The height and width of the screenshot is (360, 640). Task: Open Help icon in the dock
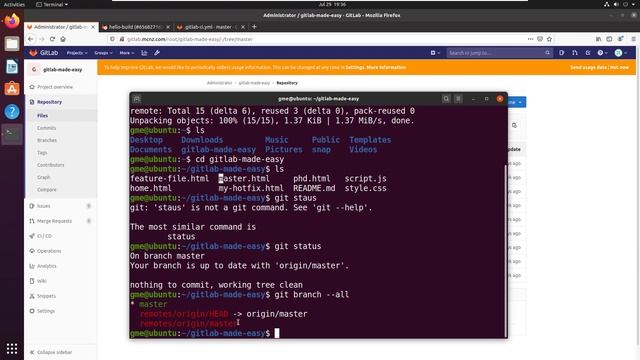[12, 111]
